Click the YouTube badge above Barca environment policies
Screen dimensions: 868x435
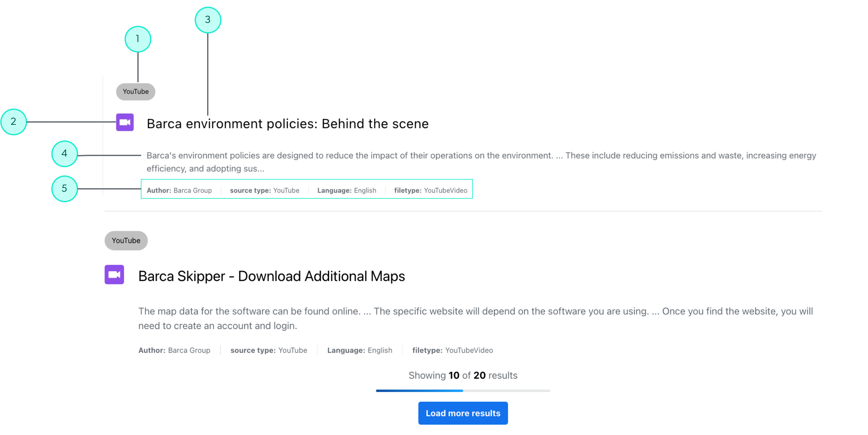[x=135, y=92]
